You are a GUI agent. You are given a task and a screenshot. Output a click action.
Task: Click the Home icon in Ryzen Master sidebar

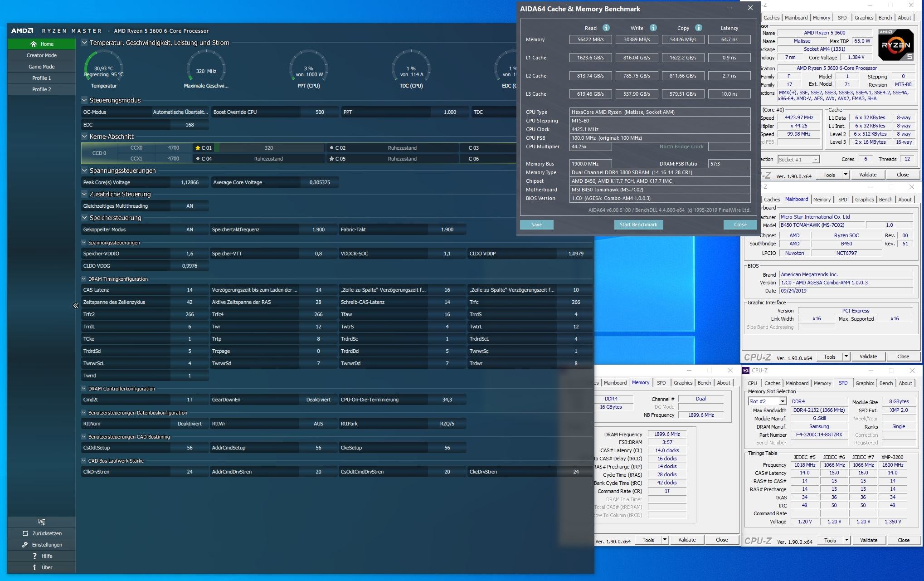(34, 44)
